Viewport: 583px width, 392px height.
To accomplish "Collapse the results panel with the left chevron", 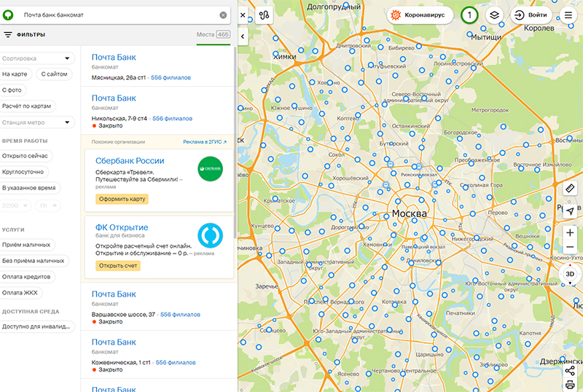I will click(x=243, y=36).
